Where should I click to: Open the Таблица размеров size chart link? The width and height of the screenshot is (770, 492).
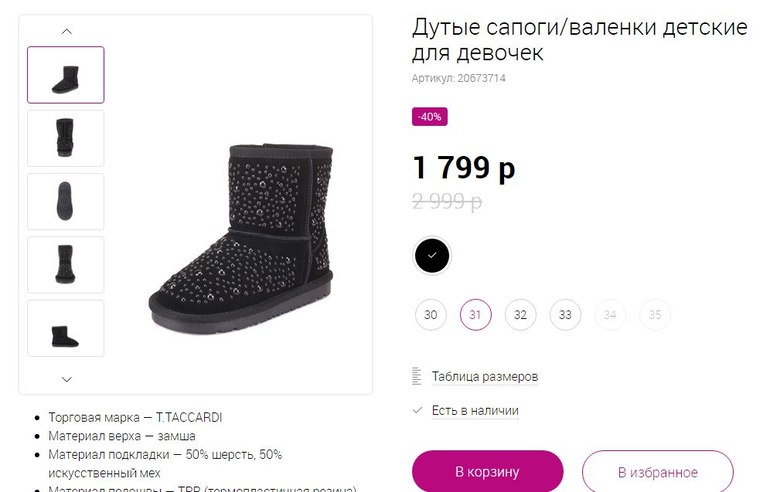tap(485, 377)
